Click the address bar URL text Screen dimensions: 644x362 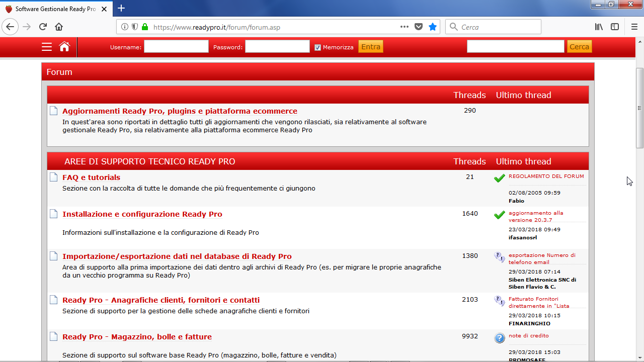tap(217, 27)
